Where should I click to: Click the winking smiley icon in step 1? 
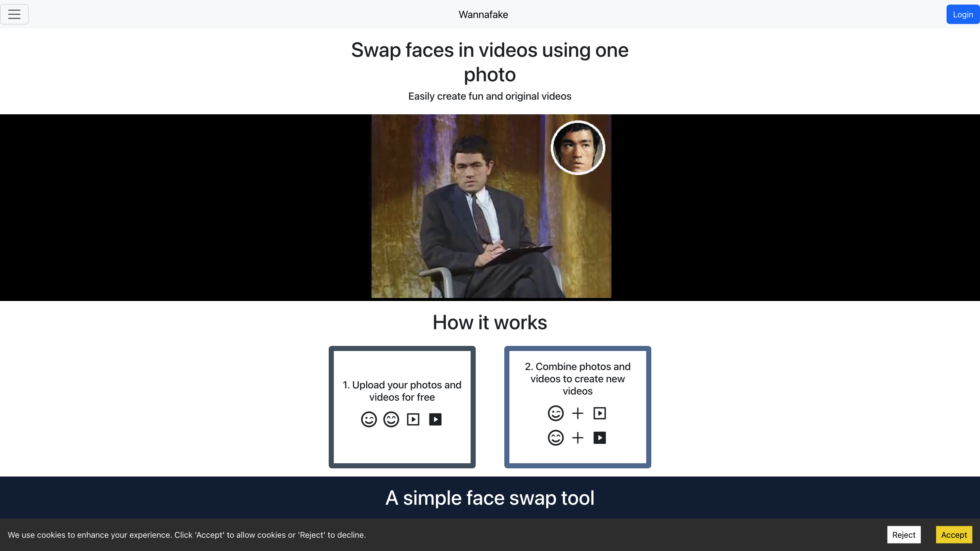369,419
